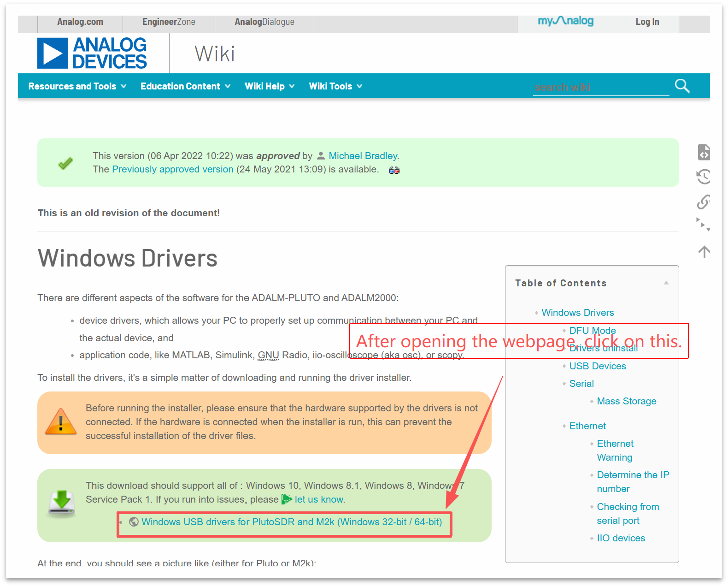Viewport: 728px width, 587px height.
Task: Click the backlinks chain icon
Action: coord(704,202)
